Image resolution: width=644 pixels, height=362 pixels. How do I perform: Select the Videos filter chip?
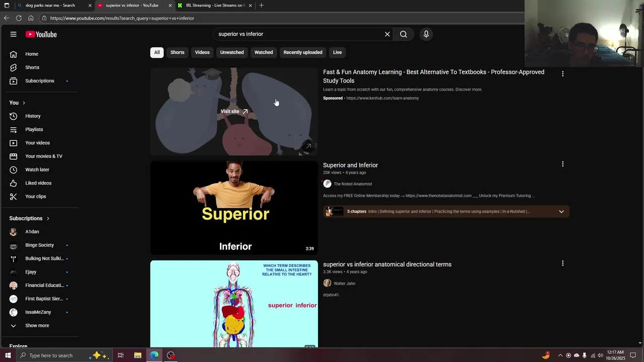pyautogui.click(x=202, y=52)
